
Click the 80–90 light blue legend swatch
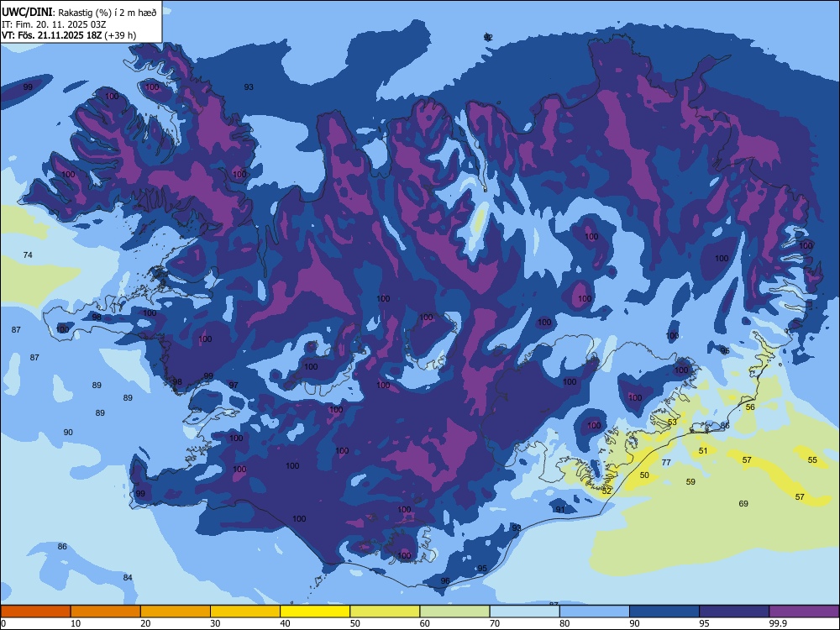pyautogui.click(x=595, y=612)
